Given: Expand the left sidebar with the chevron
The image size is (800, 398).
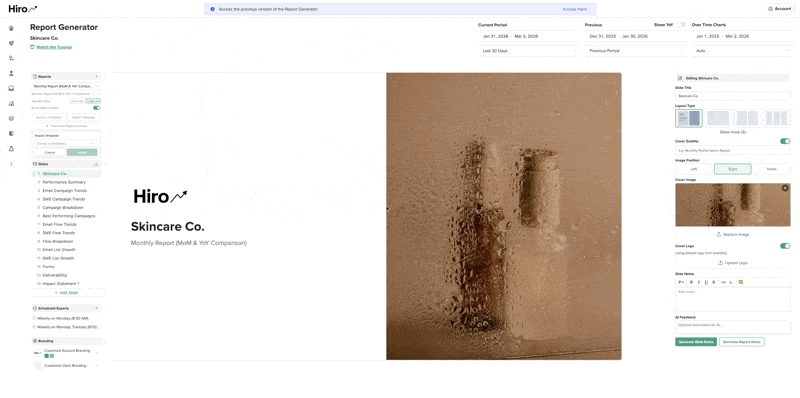Looking at the screenshot, I should pyautogui.click(x=11, y=164).
